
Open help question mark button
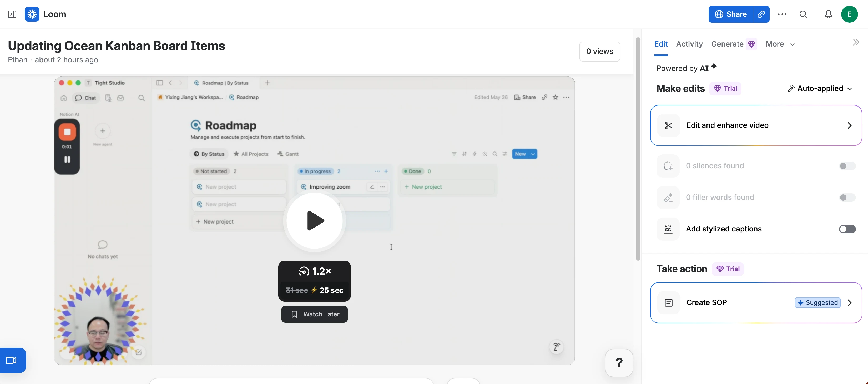[619, 363]
